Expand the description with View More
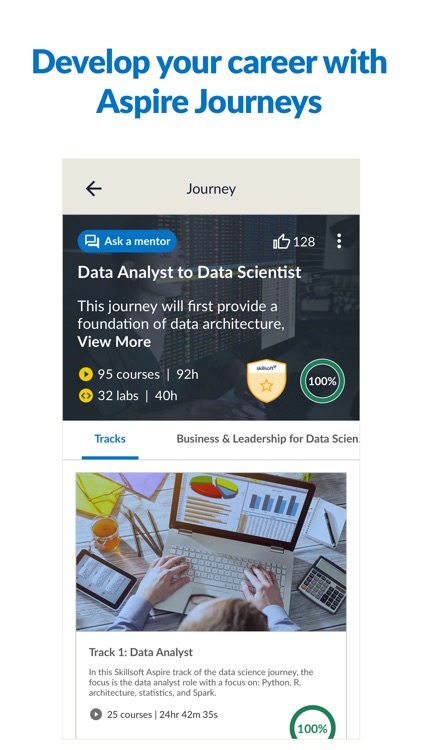Image resolution: width=422 pixels, height=750 pixels. pos(114,342)
